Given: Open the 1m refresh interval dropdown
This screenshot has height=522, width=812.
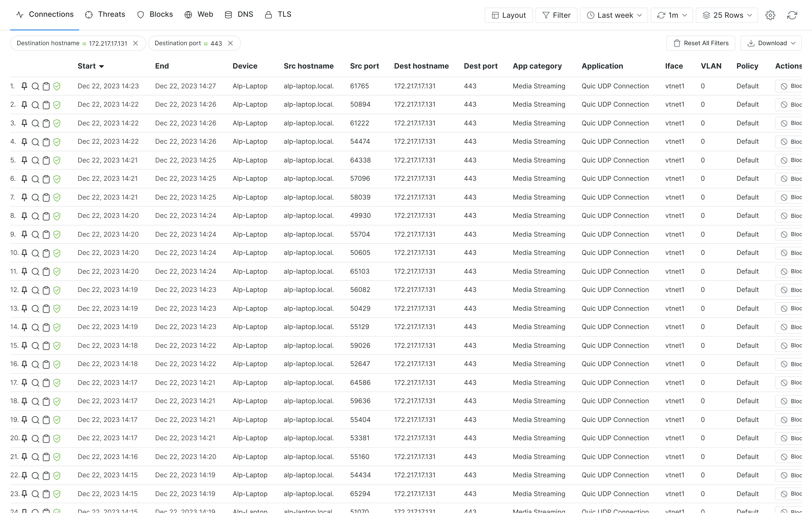Looking at the screenshot, I should pos(672,15).
